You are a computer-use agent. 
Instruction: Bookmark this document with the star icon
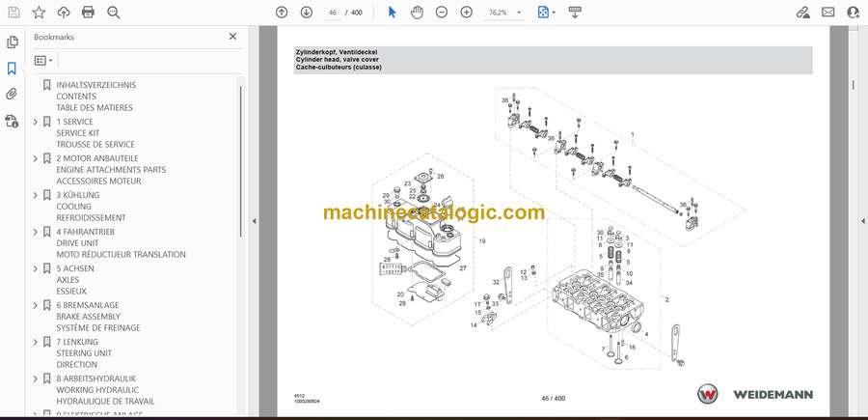tap(39, 13)
